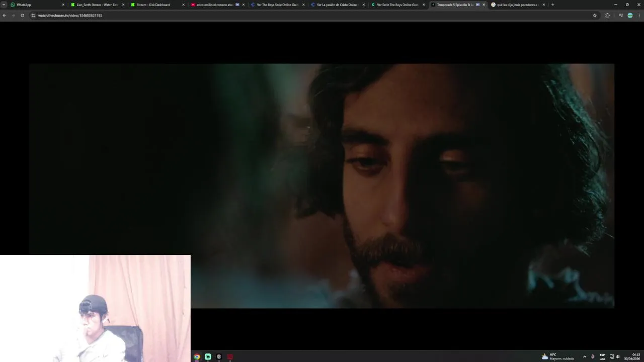
Task: Close the 'Ver La pasión de Cristo' tab
Action: coord(363,5)
